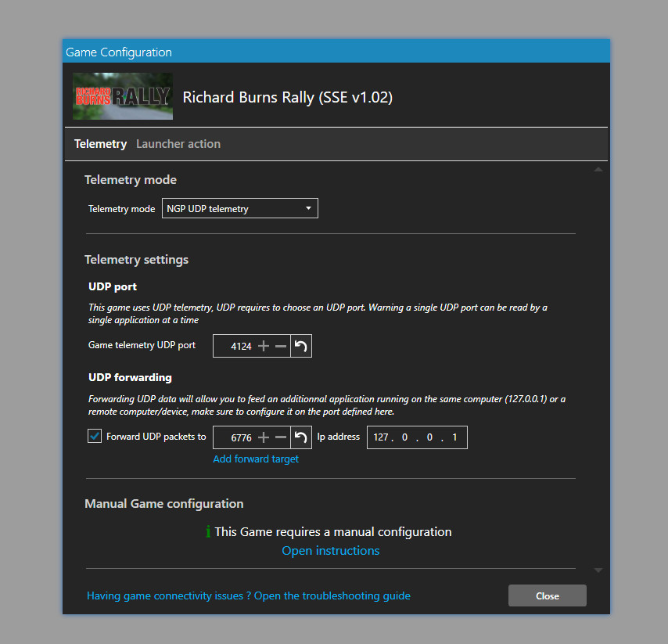Image resolution: width=668 pixels, height=644 pixels.
Task: Click the last Ip address octet 1
Action: coord(454,437)
